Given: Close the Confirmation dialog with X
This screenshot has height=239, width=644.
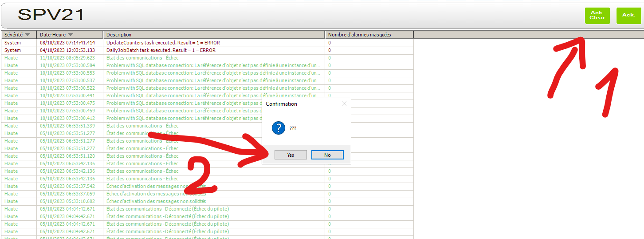Looking at the screenshot, I should pyautogui.click(x=344, y=104).
